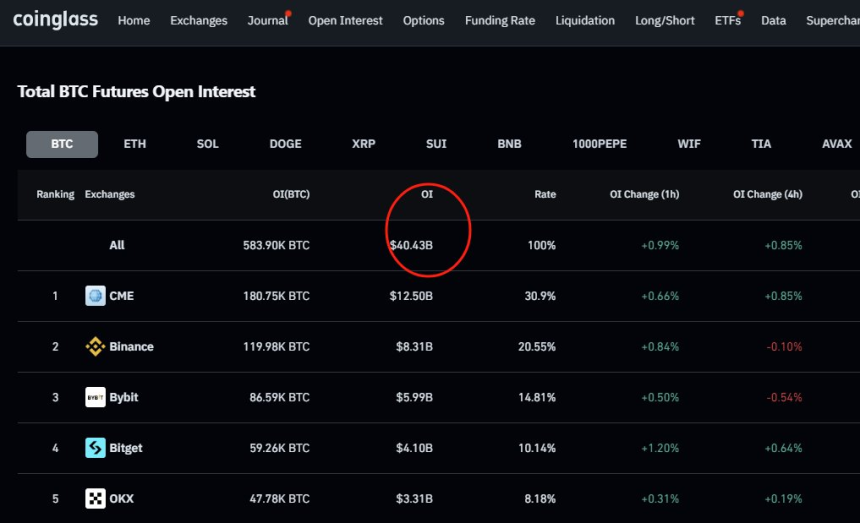Viewport: 860px width, 523px height.
Task: Click the CME exchange logo icon
Action: [95, 296]
